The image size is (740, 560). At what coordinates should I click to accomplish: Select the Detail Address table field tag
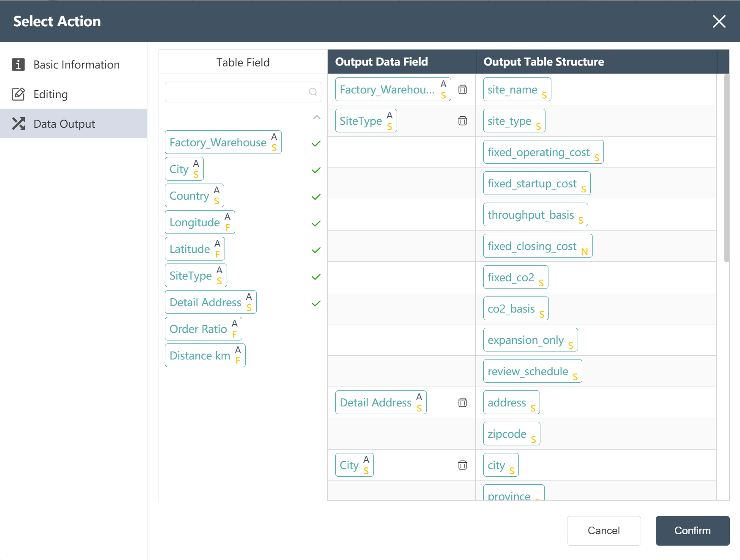(211, 302)
